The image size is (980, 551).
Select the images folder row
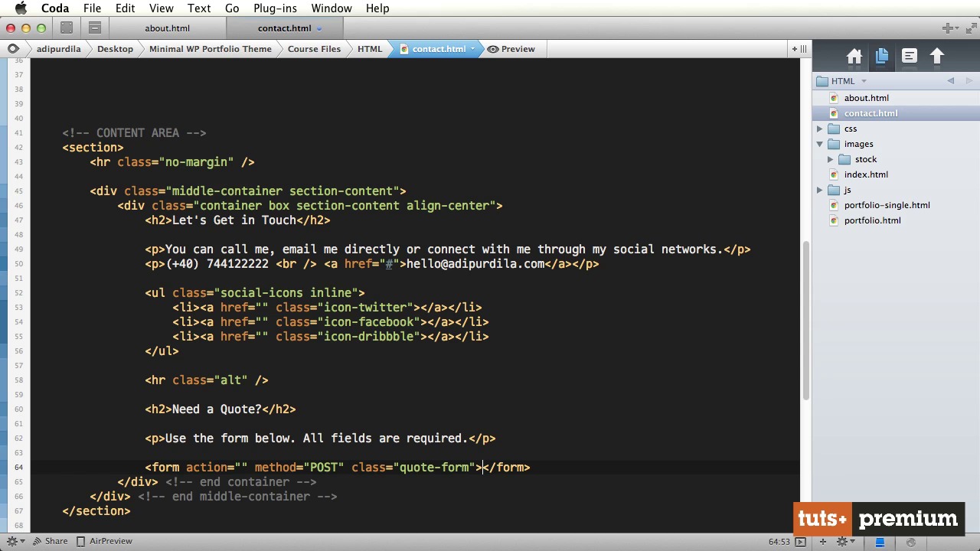tap(896, 144)
